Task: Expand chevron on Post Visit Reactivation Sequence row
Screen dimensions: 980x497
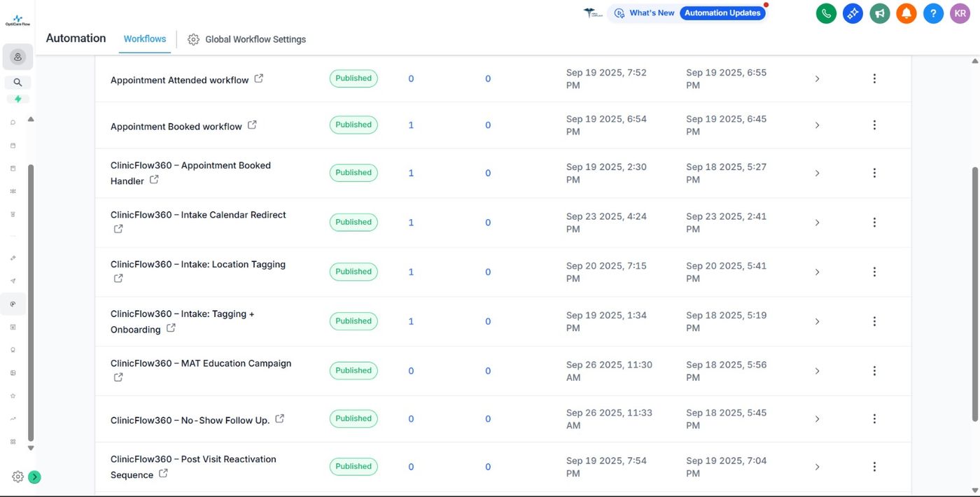Action: coord(817,467)
